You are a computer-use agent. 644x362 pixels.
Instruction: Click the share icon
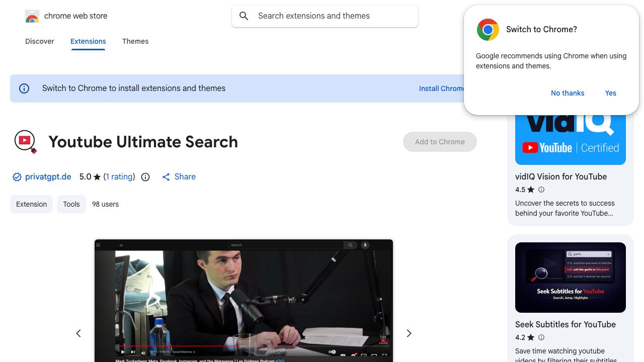pos(166,177)
